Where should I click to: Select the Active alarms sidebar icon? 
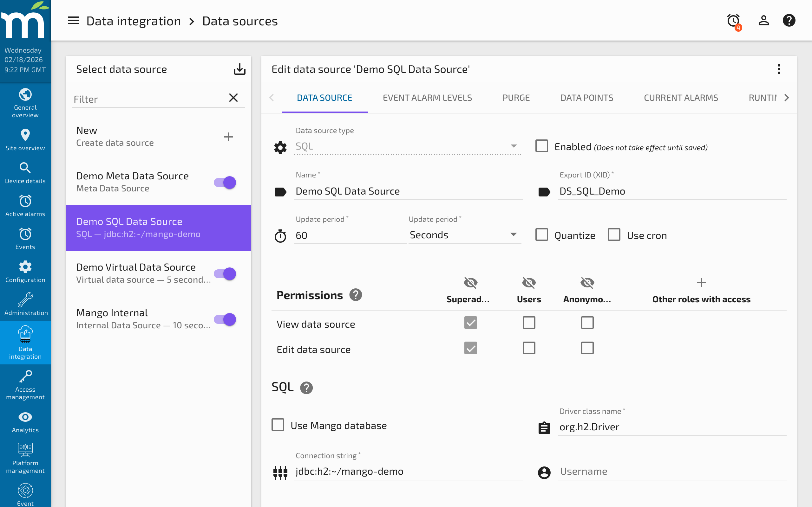click(x=25, y=201)
